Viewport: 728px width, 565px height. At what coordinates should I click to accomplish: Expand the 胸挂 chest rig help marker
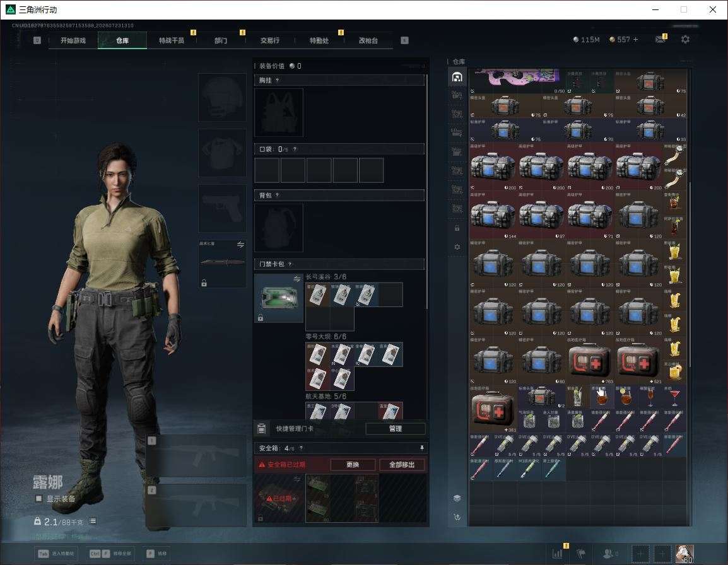click(x=277, y=80)
